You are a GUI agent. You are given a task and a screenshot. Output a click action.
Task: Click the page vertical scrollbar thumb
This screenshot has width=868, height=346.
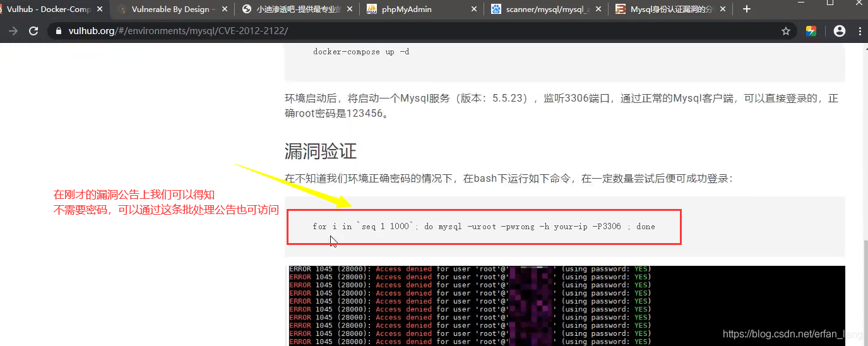coord(864,292)
